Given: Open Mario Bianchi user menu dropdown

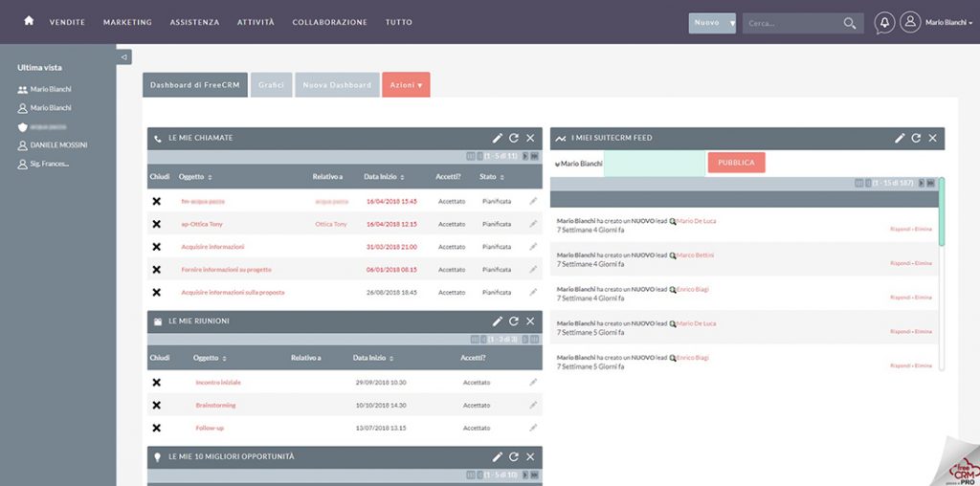Looking at the screenshot, I should (948, 23).
